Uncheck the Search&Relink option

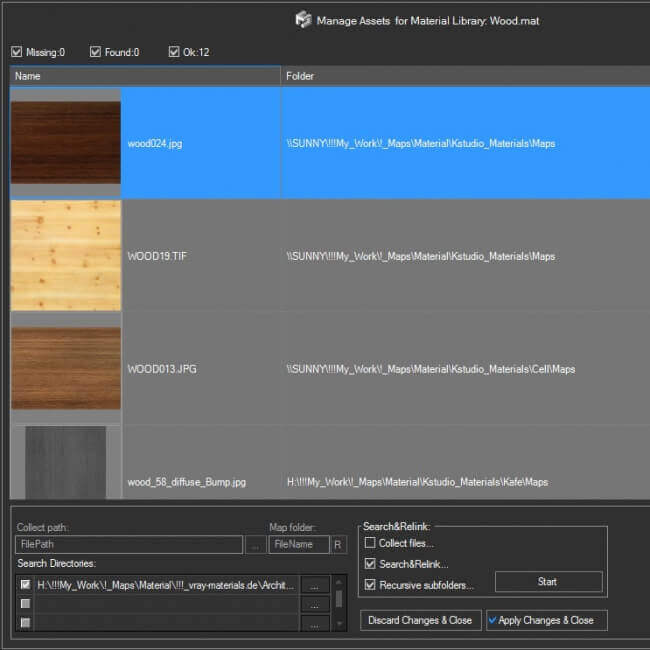pos(371,564)
